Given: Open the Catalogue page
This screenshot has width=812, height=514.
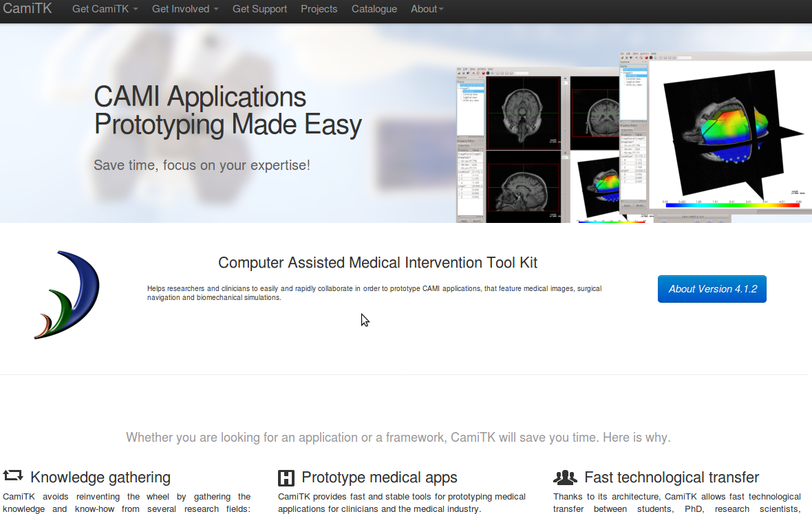Looking at the screenshot, I should click(x=374, y=9).
